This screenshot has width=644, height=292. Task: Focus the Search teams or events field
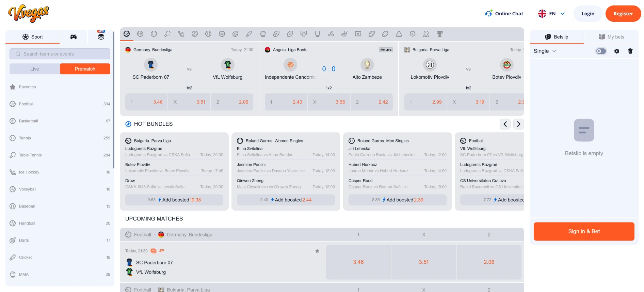(x=60, y=54)
